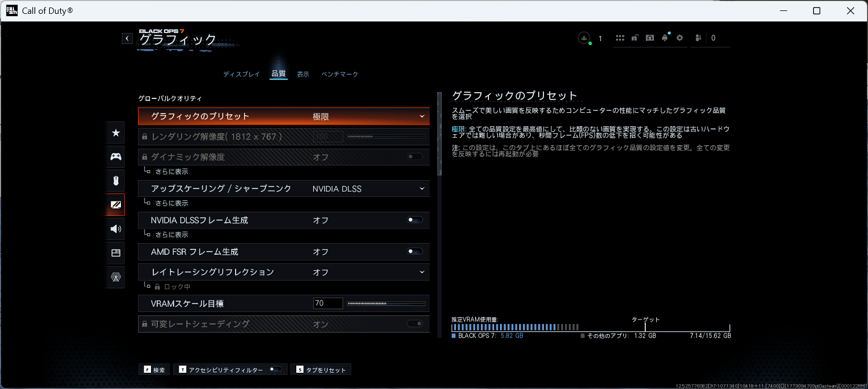868x389 pixels.
Task: Expand ロック中 under レイトレーシングリフレクション
Action: pyautogui.click(x=177, y=287)
